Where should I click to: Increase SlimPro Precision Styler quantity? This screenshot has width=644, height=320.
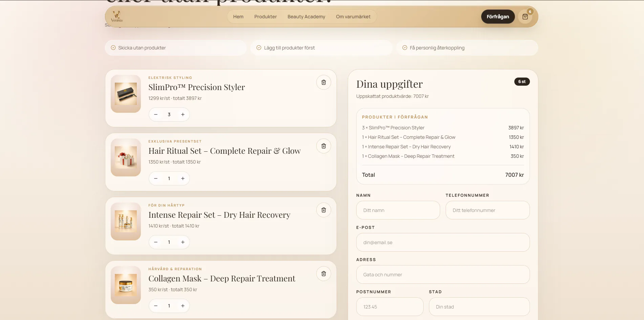[x=183, y=114]
